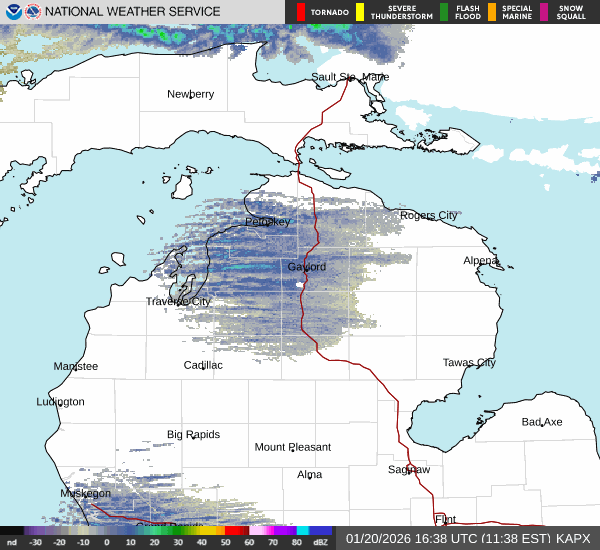
Task: Click the Muskegon city label
Action: coord(85,493)
